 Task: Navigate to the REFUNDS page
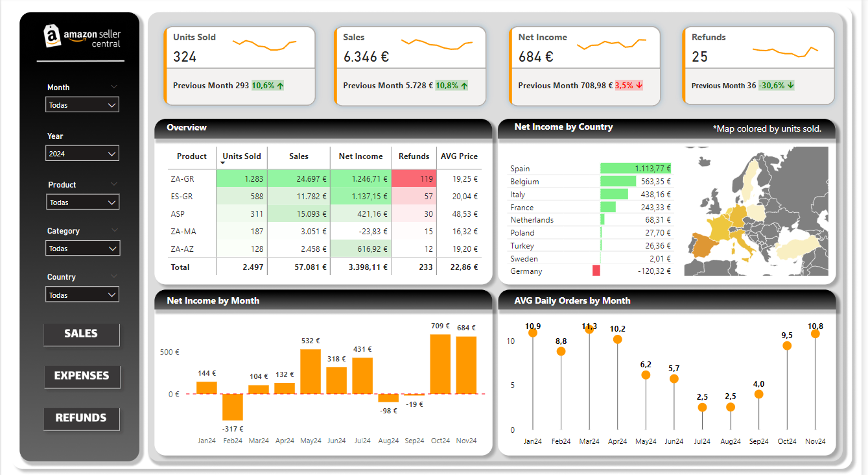point(81,419)
